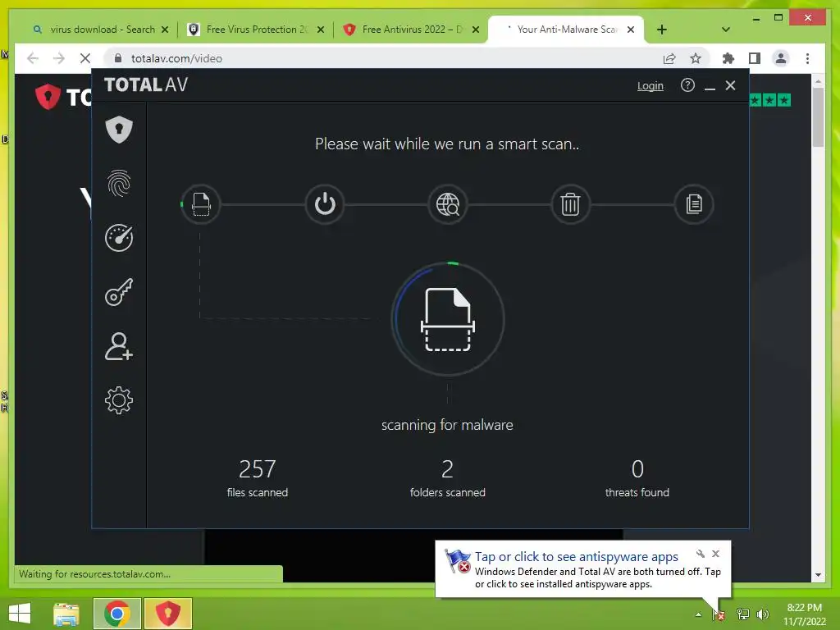Open the add user icon in TotalAV sidebar
The image size is (840, 630).
119,346
